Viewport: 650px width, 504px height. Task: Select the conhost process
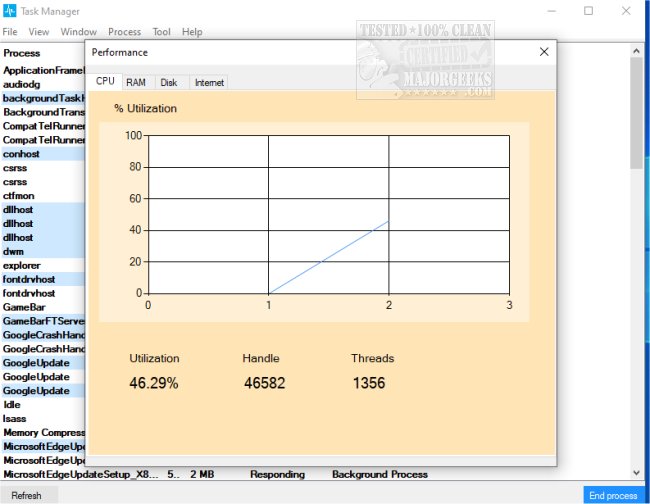pyautogui.click(x=43, y=154)
